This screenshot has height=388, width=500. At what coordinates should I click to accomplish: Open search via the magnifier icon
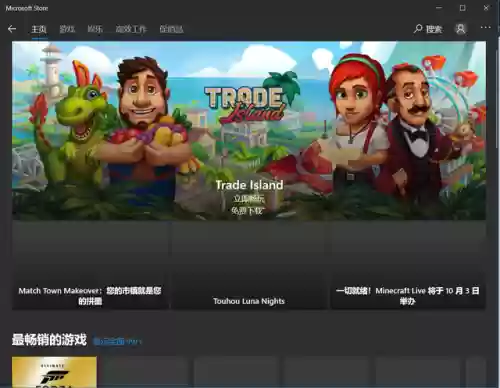(418, 29)
